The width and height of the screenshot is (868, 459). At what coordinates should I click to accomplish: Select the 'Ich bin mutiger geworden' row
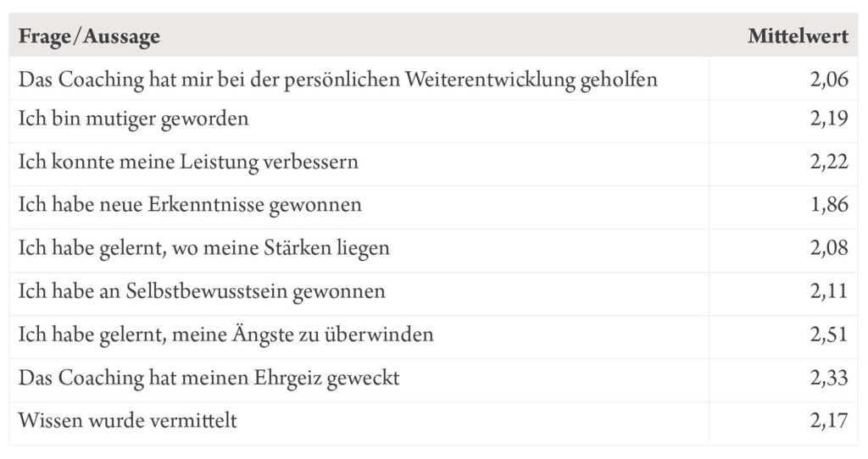(x=433, y=122)
